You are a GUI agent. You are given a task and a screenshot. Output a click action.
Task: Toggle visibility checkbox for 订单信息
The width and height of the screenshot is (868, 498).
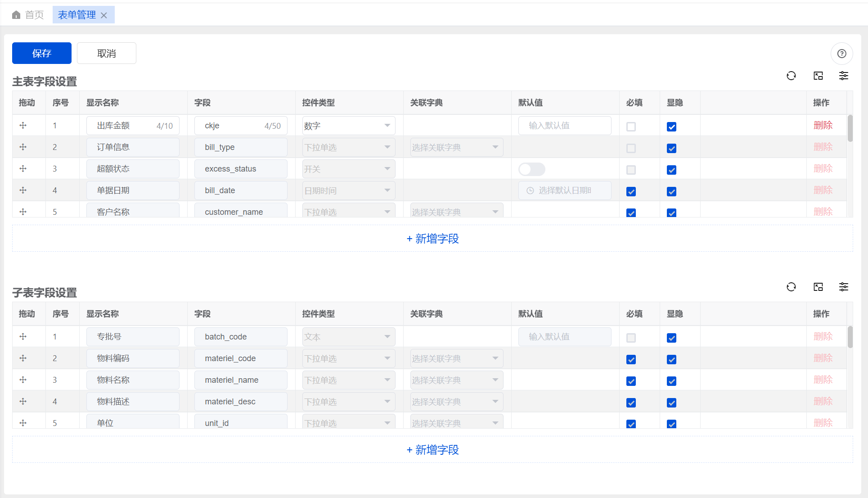click(671, 148)
